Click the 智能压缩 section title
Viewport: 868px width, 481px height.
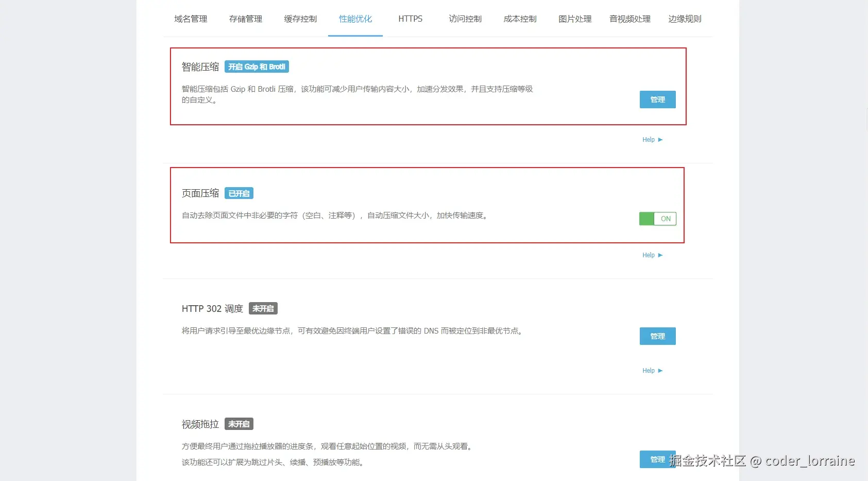(x=200, y=67)
